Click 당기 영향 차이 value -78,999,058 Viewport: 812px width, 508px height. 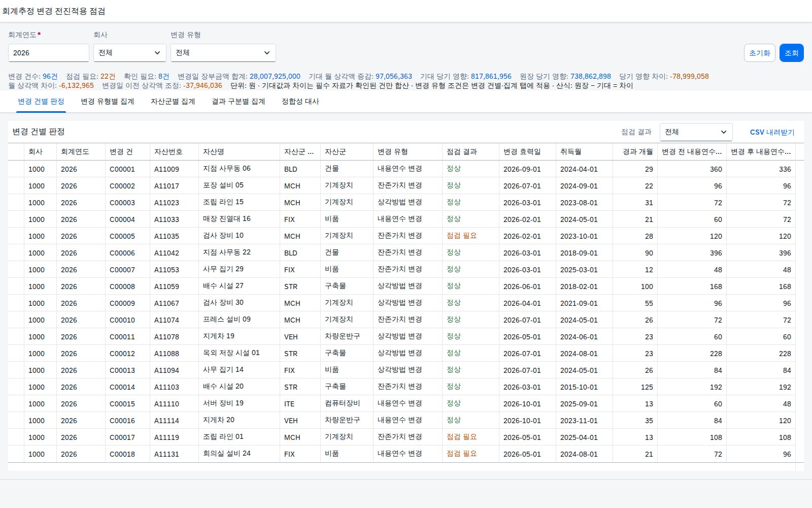(689, 77)
